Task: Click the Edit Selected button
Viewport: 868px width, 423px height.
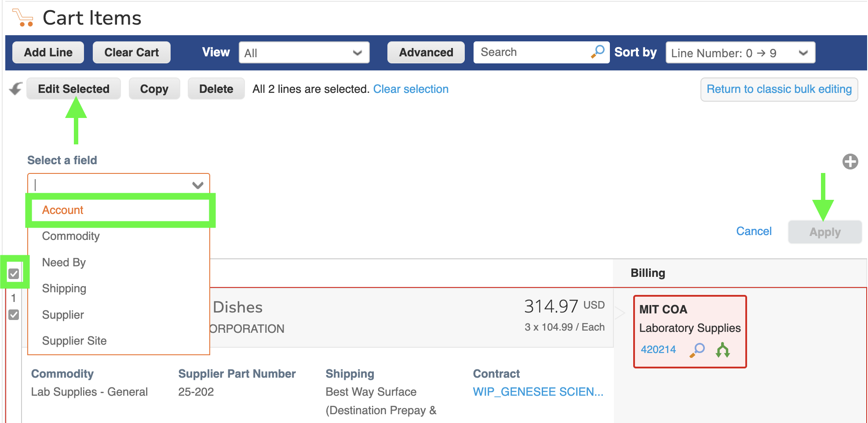Action: (73, 89)
